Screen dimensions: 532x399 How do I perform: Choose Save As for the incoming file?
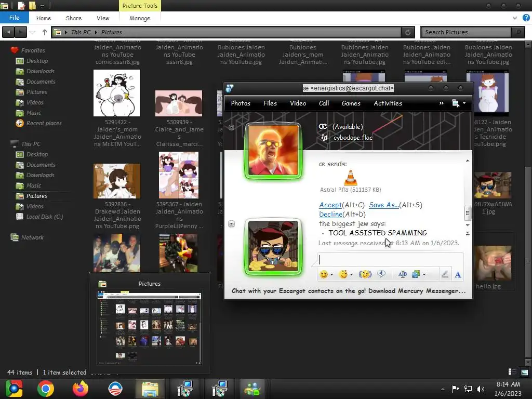[384, 205]
